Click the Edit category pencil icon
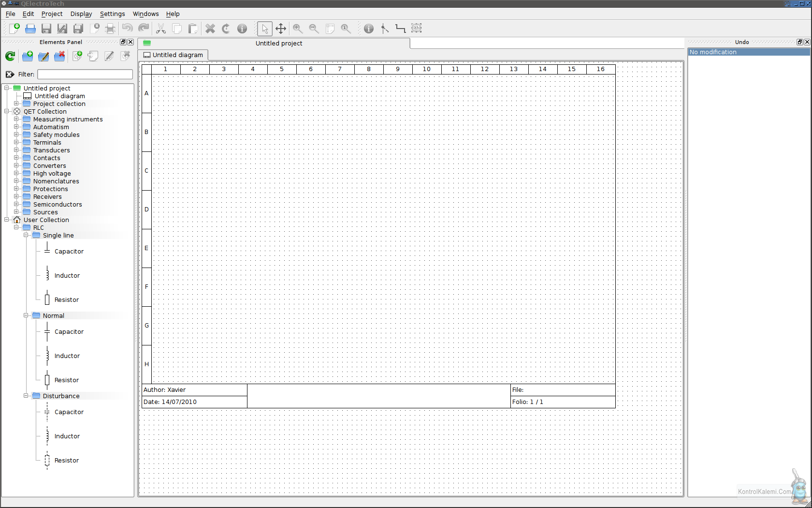The image size is (812, 508). point(43,57)
